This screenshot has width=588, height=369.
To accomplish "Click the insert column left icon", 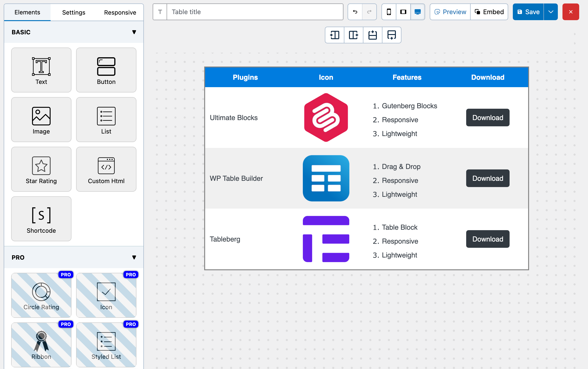I will pyautogui.click(x=335, y=35).
